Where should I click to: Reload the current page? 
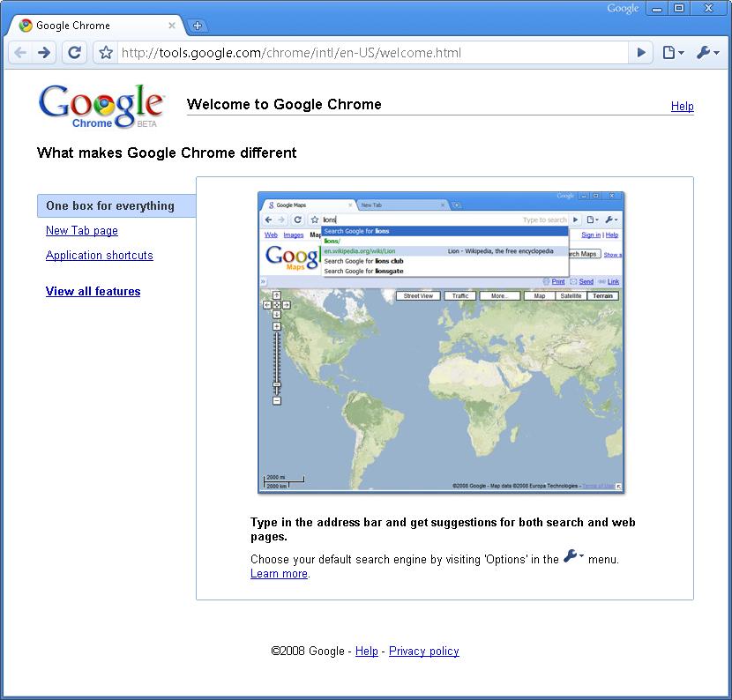(x=74, y=52)
